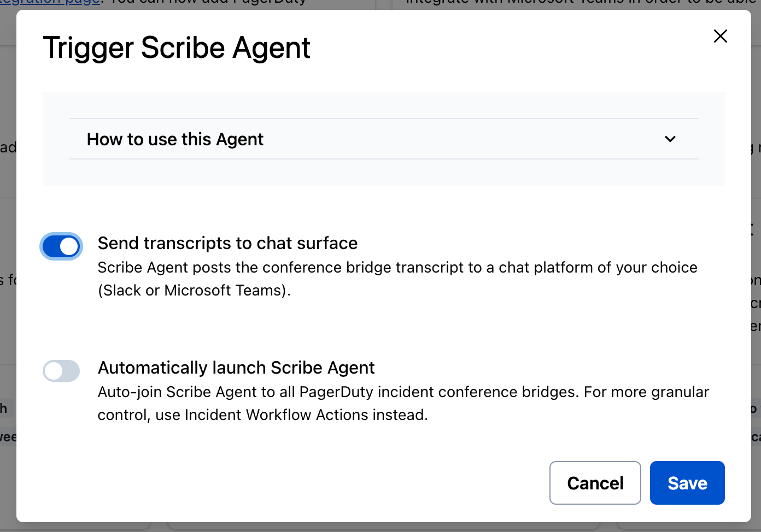Expand the chevron beside How to use this Agent

coord(670,139)
